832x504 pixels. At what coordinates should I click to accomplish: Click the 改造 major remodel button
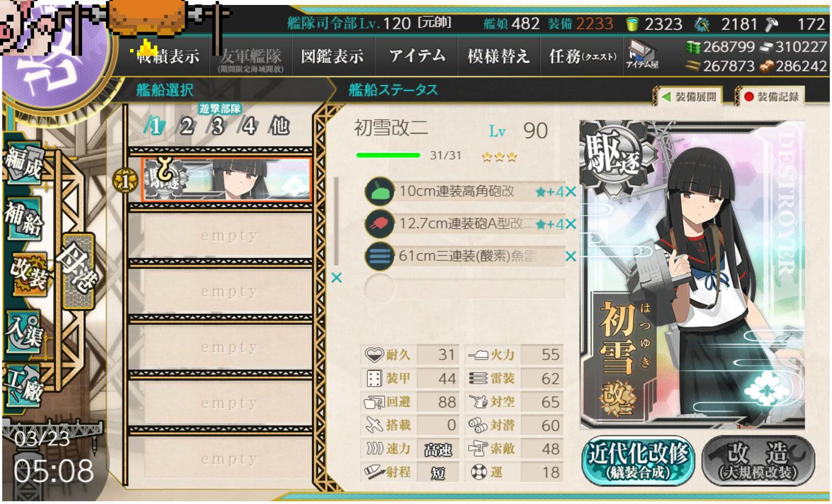pyautogui.click(x=759, y=460)
